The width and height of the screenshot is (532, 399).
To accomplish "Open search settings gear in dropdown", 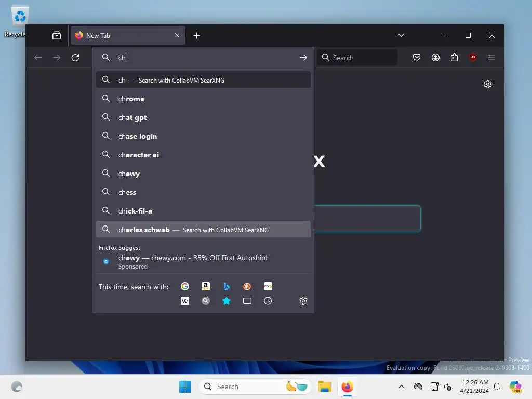I will click(303, 301).
